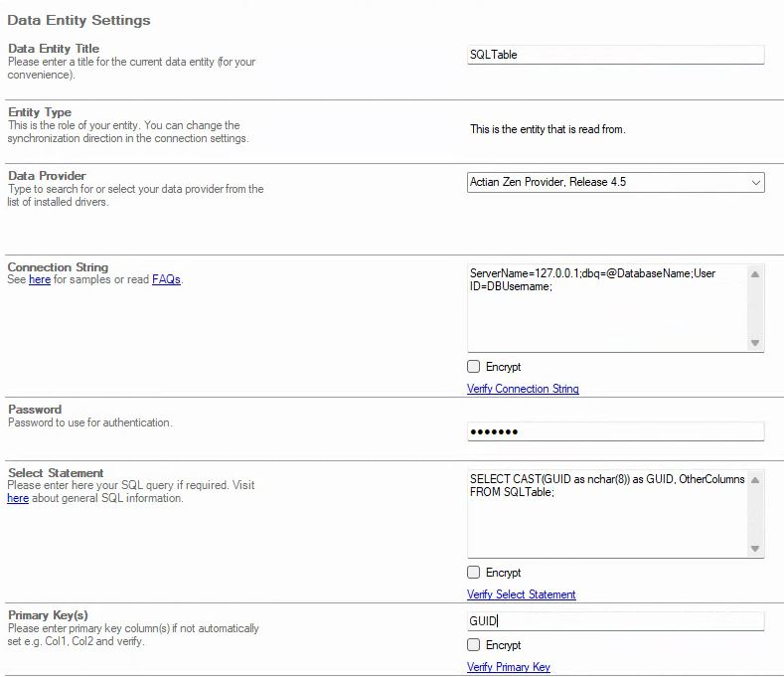Click the Password input field
The height and width of the screenshot is (677, 784).
point(615,431)
